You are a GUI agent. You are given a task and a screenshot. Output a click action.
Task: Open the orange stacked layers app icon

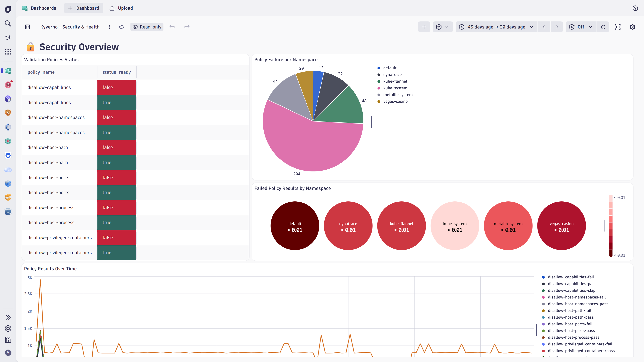coord(8,198)
